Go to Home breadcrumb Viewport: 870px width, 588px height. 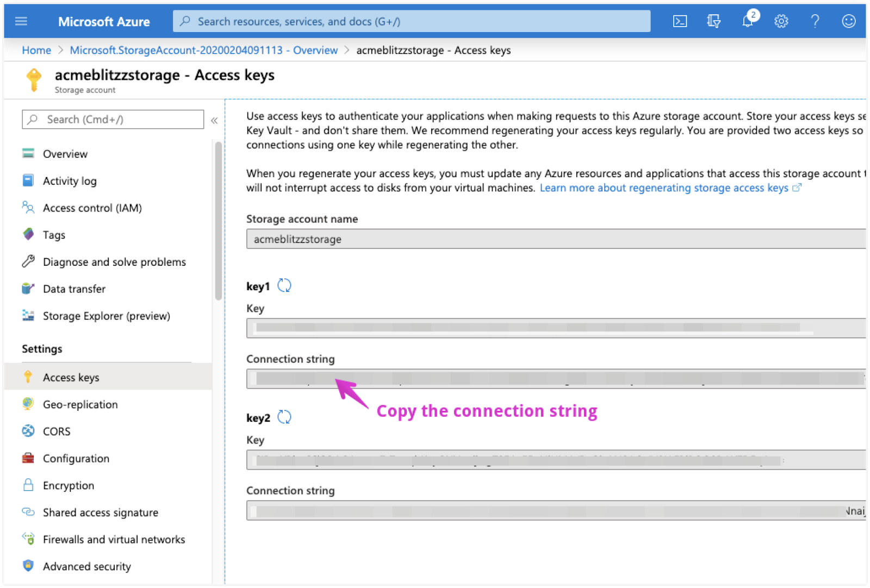(36, 50)
